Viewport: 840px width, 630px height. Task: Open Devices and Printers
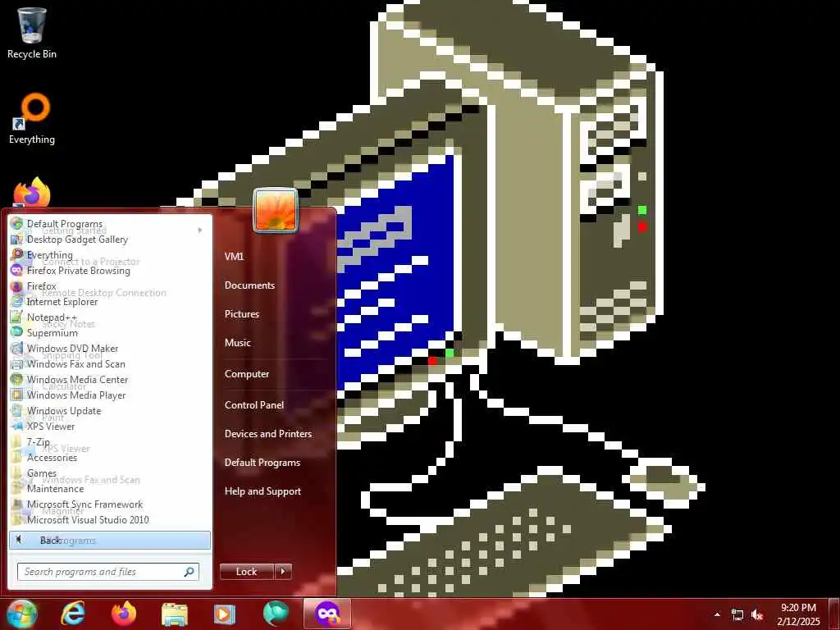268,433
